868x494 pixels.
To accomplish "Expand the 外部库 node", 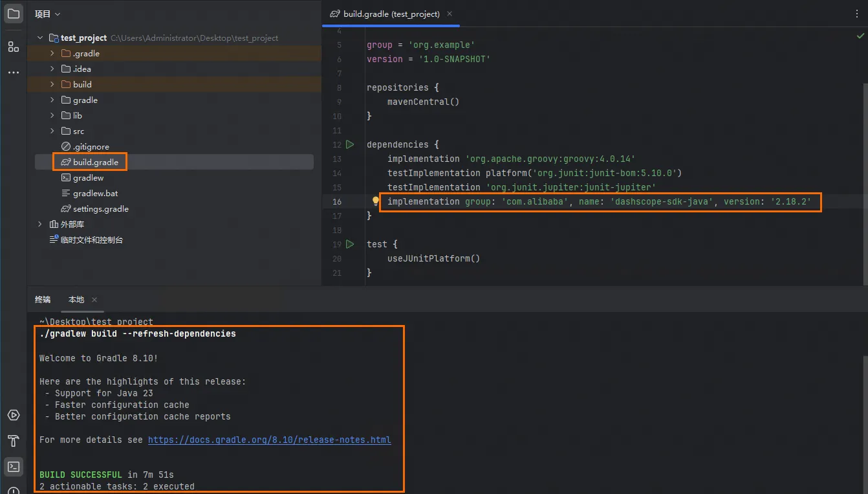I will pos(40,224).
